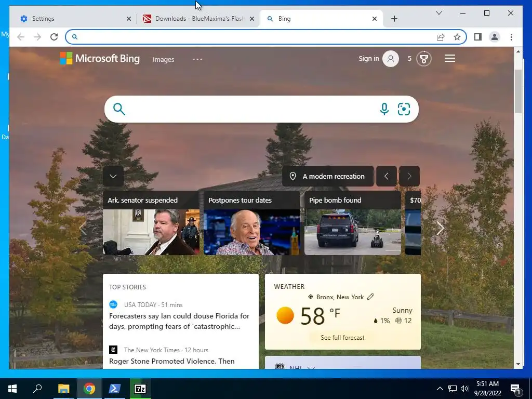Show previous Bing background image
This screenshot has width=532, height=399.
tap(386, 176)
